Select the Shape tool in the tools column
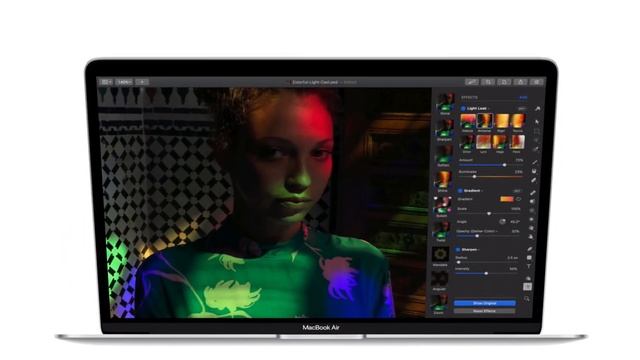The width and height of the screenshot is (640, 360). pos(529,258)
